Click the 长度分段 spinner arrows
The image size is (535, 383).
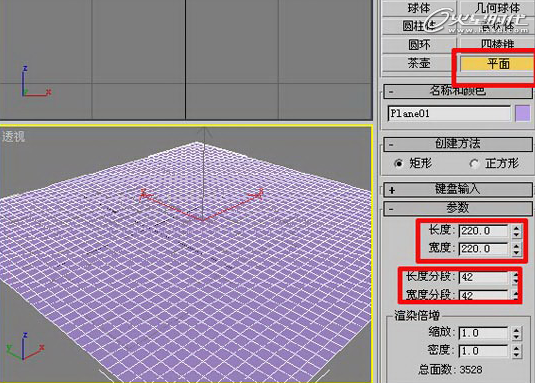tap(516, 278)
